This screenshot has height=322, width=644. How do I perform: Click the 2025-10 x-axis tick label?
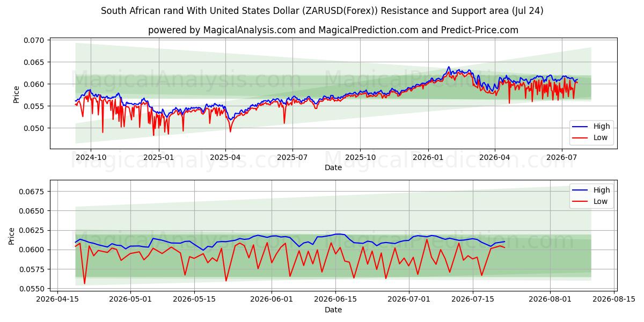(360, 157)
